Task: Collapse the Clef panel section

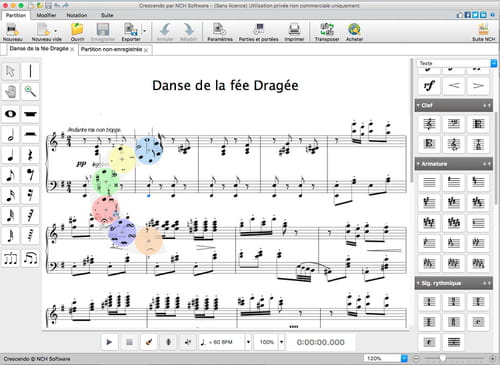Action: point(418,105)
